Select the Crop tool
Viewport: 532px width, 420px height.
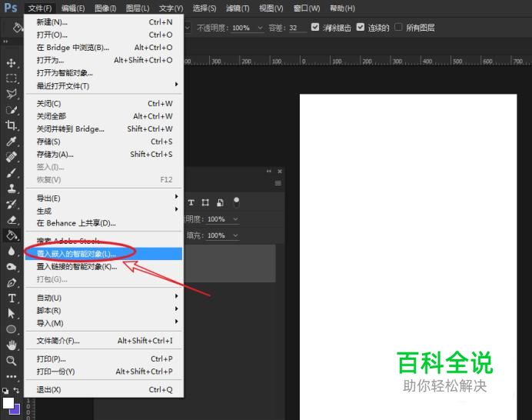point(12,125)
